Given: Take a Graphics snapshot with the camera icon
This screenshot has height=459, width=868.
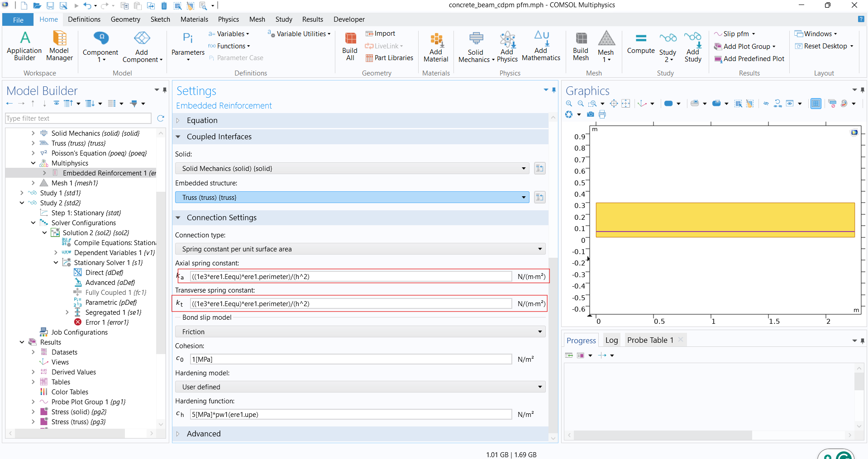Looking at the screenshot, I should tap(590, 114).
